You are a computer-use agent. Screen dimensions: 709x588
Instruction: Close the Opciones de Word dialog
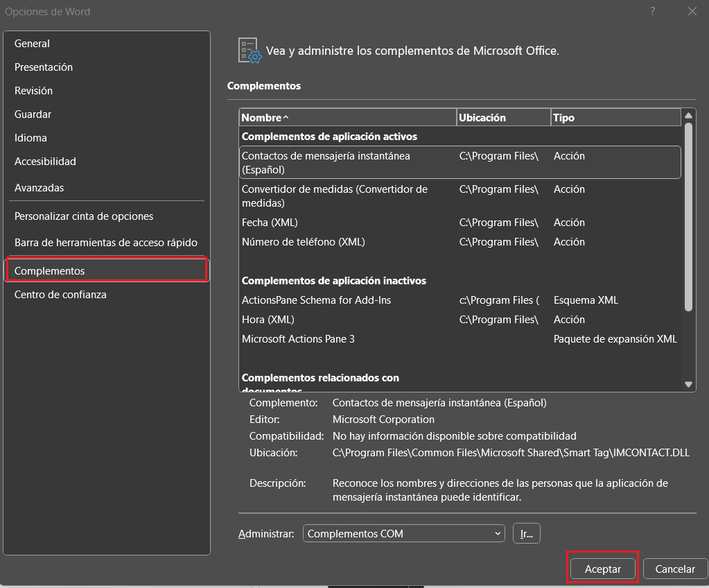[692, 11]
